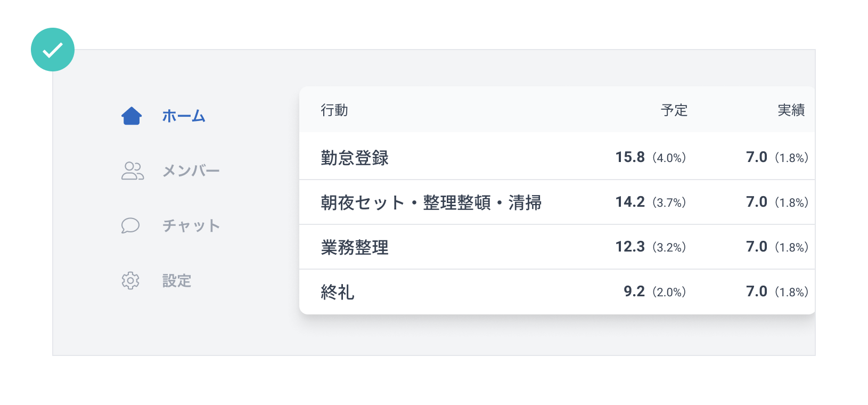Click the 朝夜セット・整理整頓・清掃 row
The height and width of the screenshot is (405, 868).
[432, 202]
